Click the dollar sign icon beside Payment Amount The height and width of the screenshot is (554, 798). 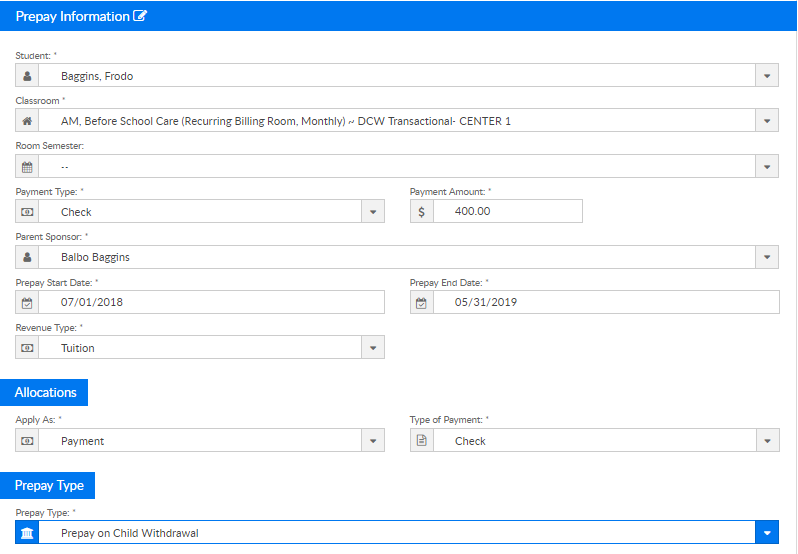tap(422, 212)
